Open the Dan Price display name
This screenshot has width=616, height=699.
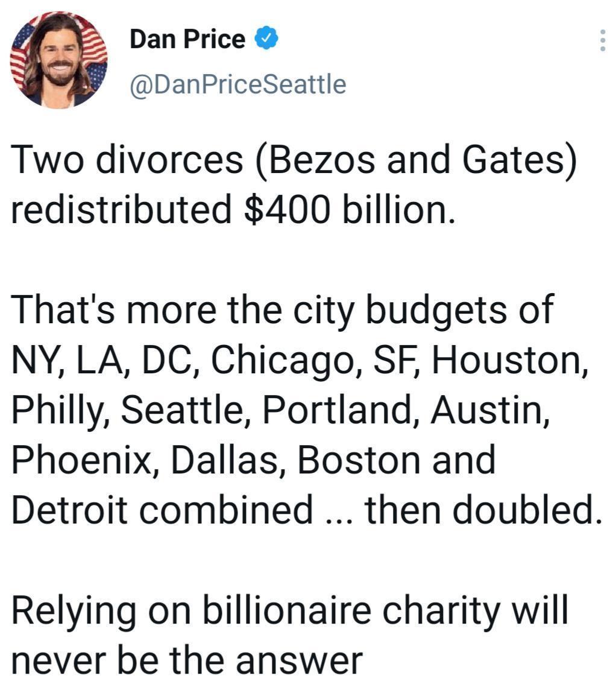pyautogui.click(x=187, y=39)
